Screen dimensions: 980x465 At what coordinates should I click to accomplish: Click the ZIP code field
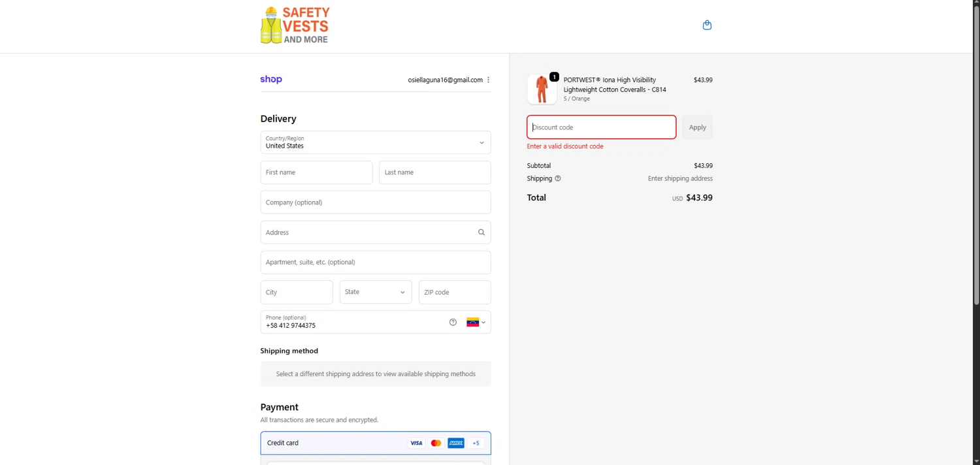(455, 292)
